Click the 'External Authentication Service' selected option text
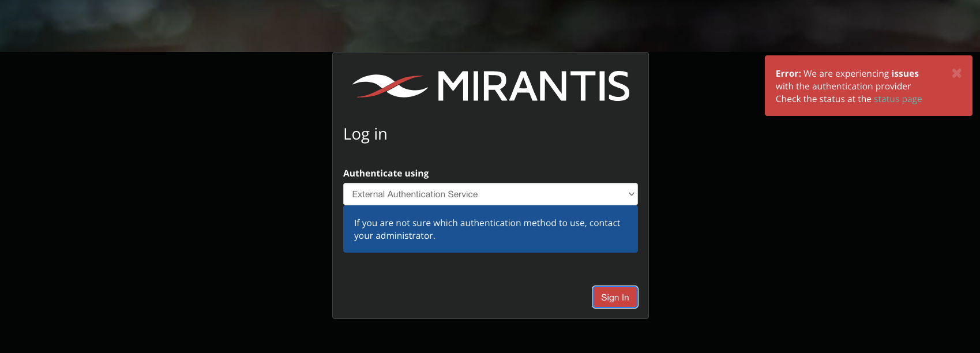Image resolution: width=980 pixels, height=353 pixels. 415,194
